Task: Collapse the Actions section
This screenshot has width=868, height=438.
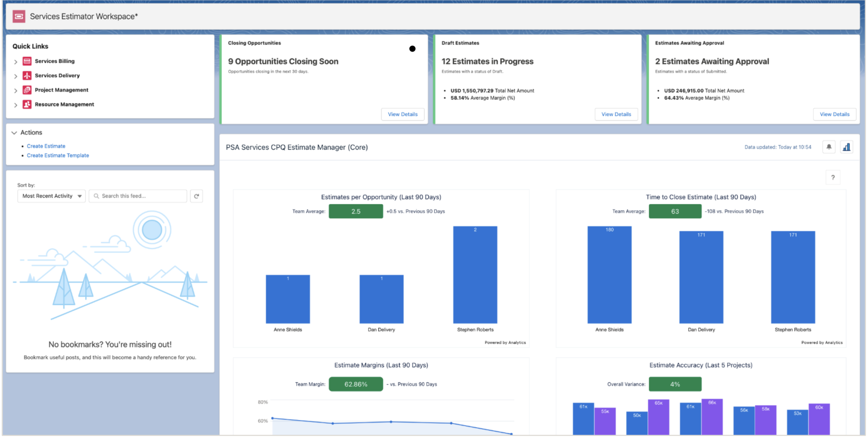Action: (14, 132)
